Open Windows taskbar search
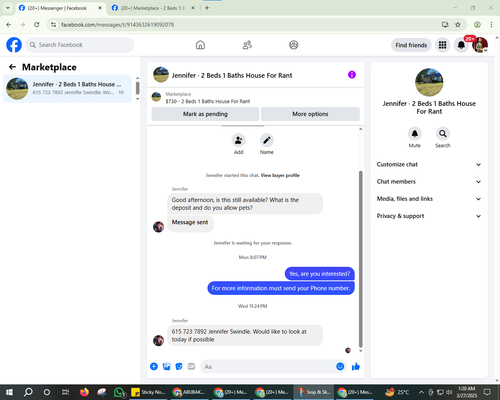500x400 pixels. pos(28,392)
